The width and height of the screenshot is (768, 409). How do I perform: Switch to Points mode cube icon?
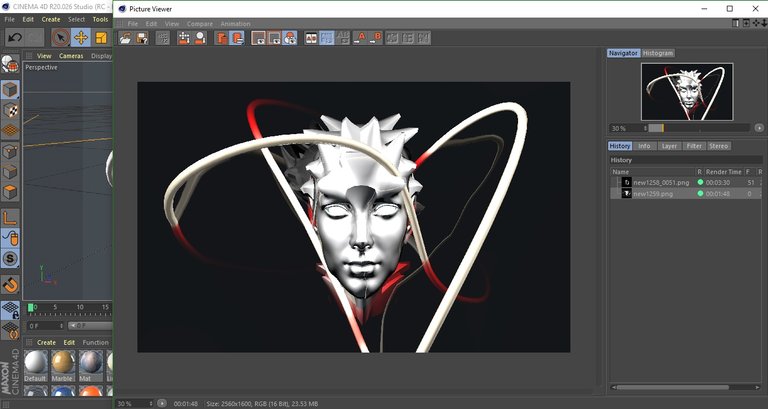[x=10, y=151]
